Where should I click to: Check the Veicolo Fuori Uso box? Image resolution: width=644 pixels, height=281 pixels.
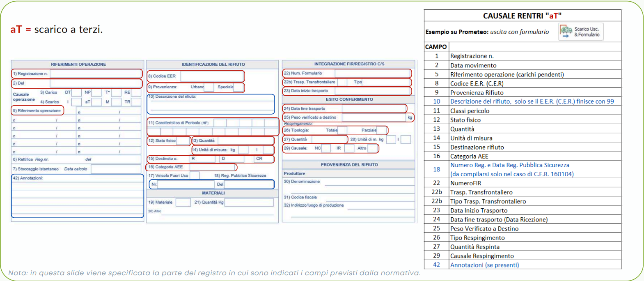coord(195,175)
